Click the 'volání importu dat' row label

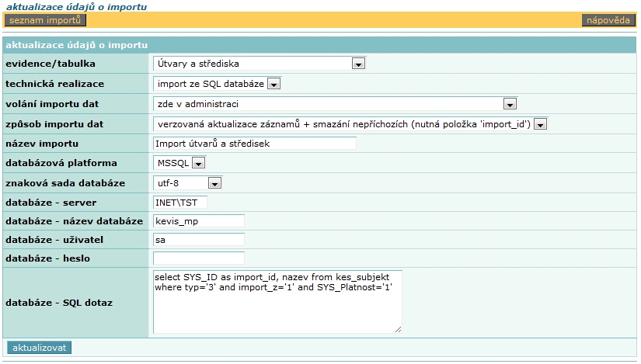pyautogui.click(x=52, y=104)
